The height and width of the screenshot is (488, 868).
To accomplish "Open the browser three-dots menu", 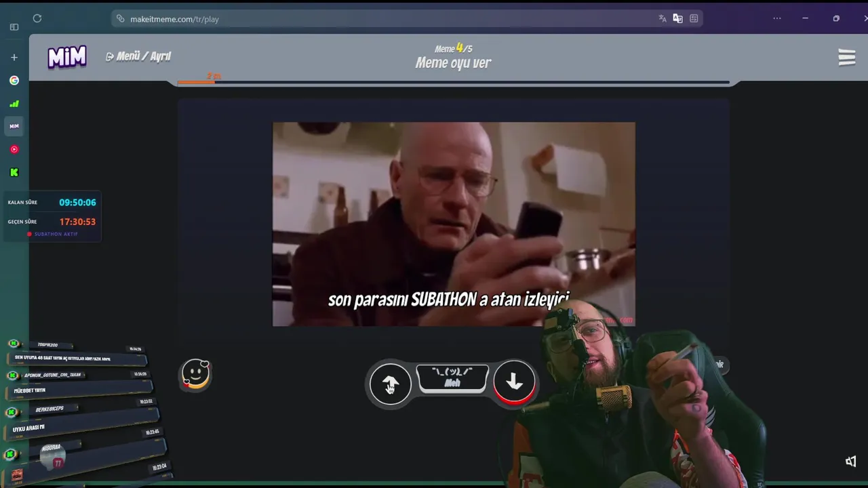I will tap(777, 19).
